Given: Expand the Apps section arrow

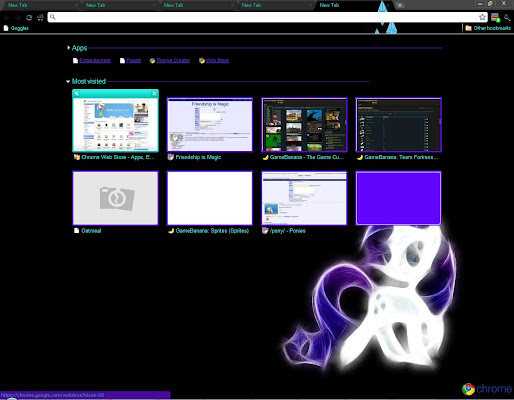Looking at the screenshot, I should [x=68, y=48].
